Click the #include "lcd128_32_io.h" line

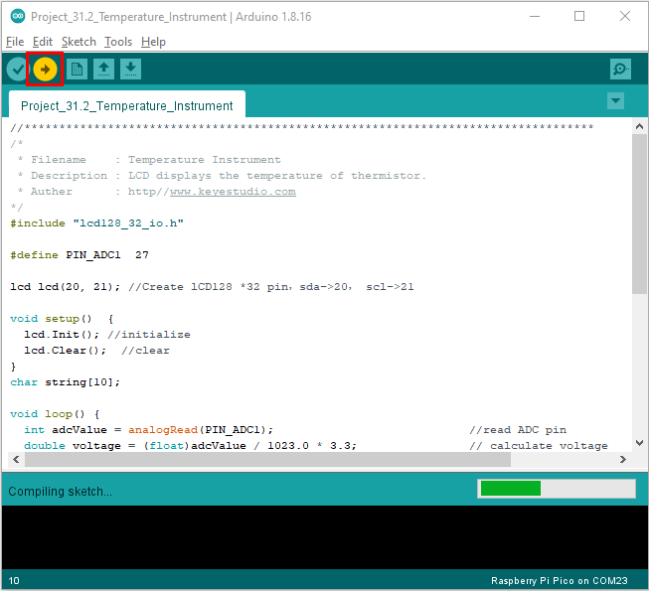click(97, 223)
